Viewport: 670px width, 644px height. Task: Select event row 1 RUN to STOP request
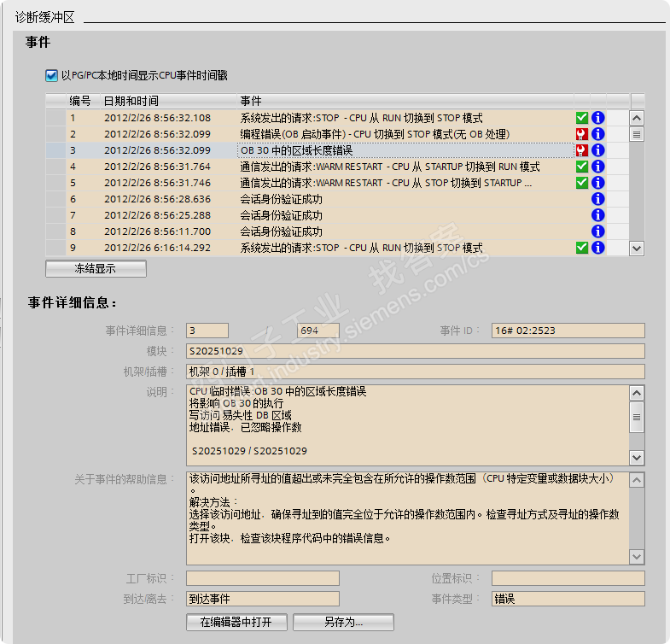point(338,118)
